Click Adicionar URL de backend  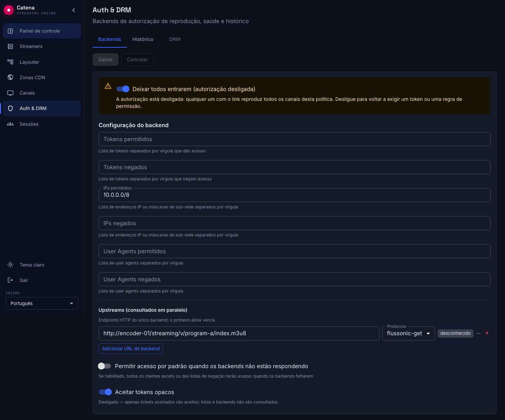click(131, 349)
